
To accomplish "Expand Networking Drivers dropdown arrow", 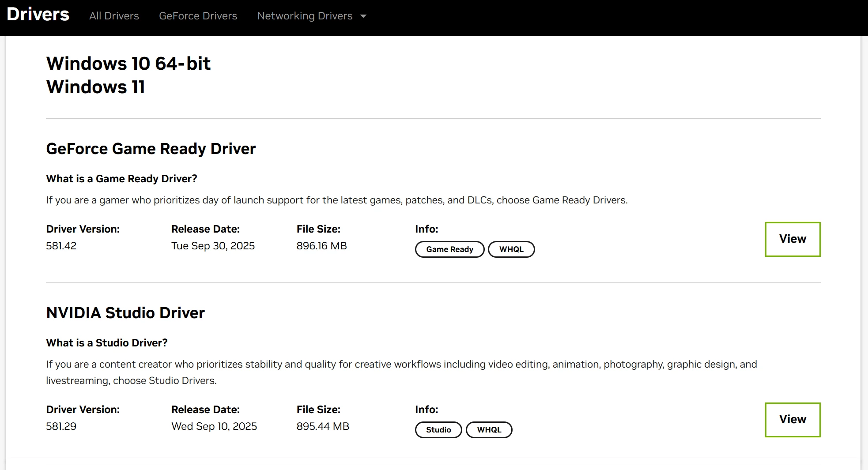I will (363, 16).
